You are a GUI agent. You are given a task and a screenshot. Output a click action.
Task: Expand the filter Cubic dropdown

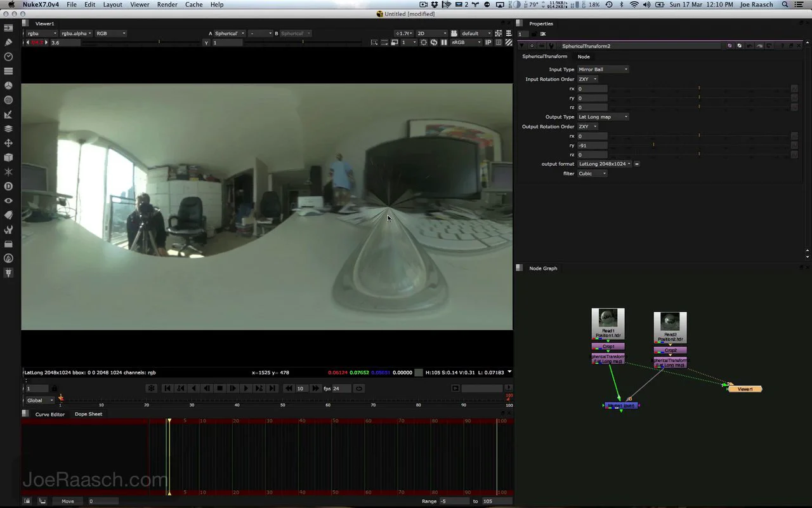click(592, 173)
